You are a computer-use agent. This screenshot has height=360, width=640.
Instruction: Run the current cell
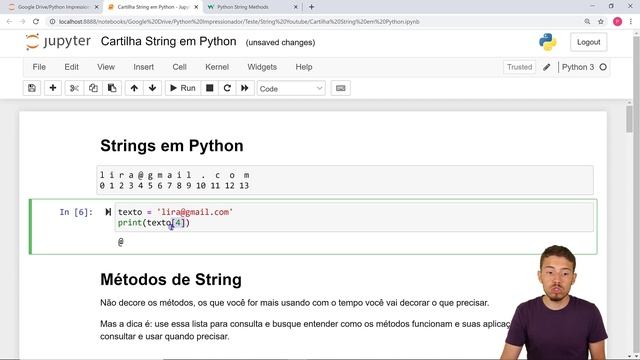[x=182, y=88]
